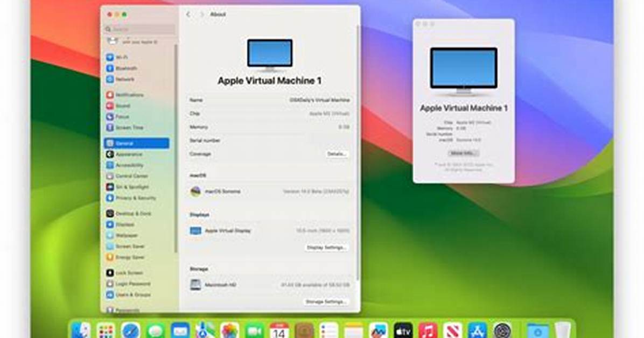
Task: Click the Memory row in About pane
Action: click(269, 127)
